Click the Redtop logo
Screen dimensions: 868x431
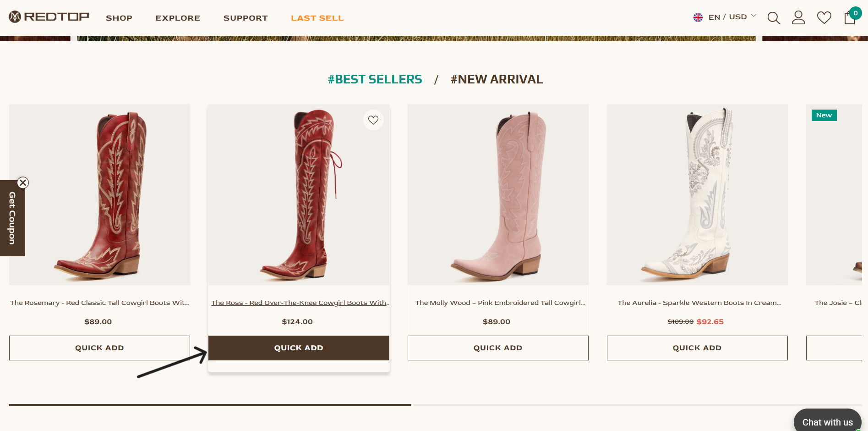49,17
